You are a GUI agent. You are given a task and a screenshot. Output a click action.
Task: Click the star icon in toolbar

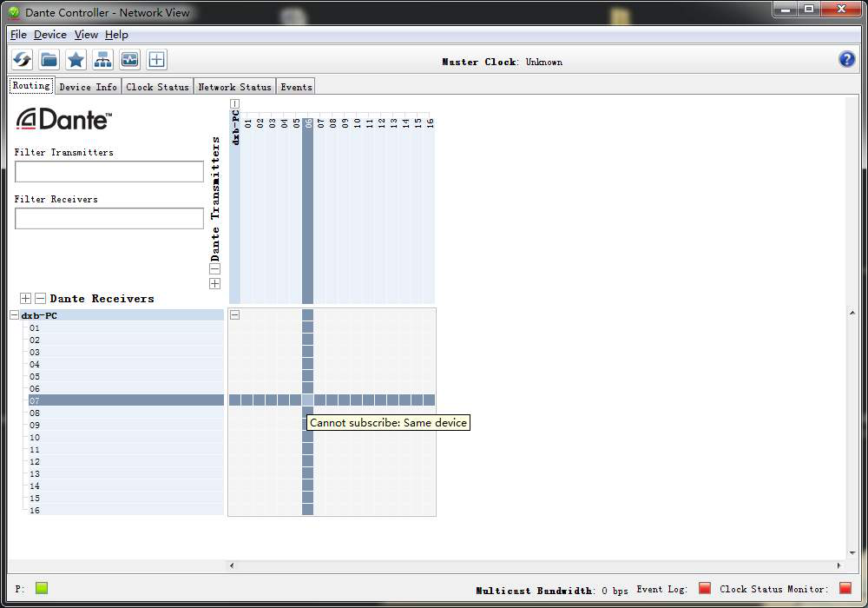point(76,60)
